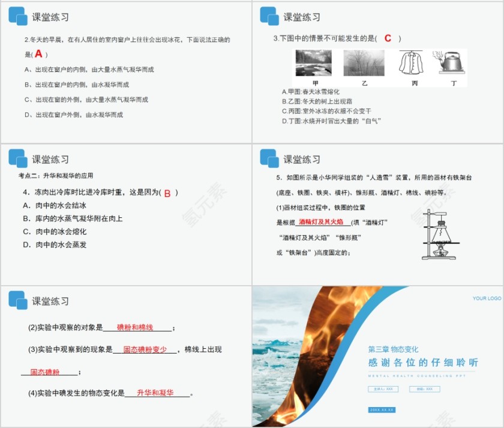Viewport: 504px width, 428px height.
Task: Click the blue icon next to the 考点二 slide header
Action: coord(16,159)
